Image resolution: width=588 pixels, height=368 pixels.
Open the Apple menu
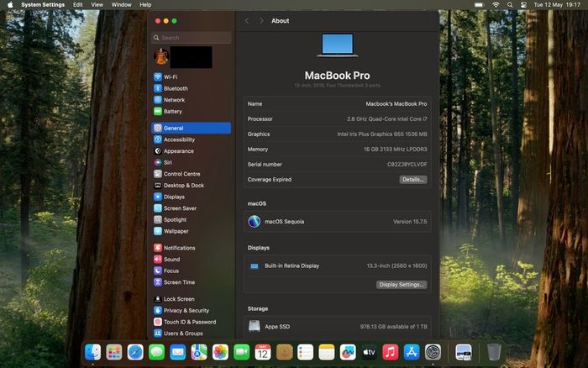point(10,4)
